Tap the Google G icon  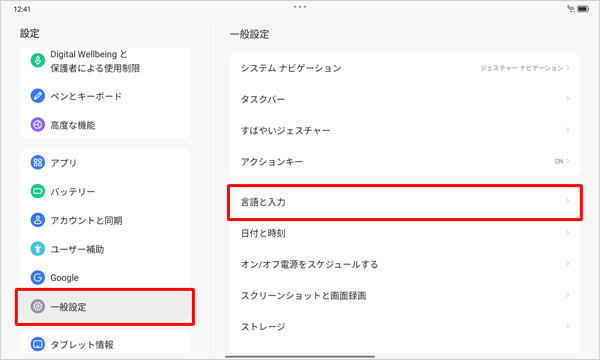[x=38, y=277]
